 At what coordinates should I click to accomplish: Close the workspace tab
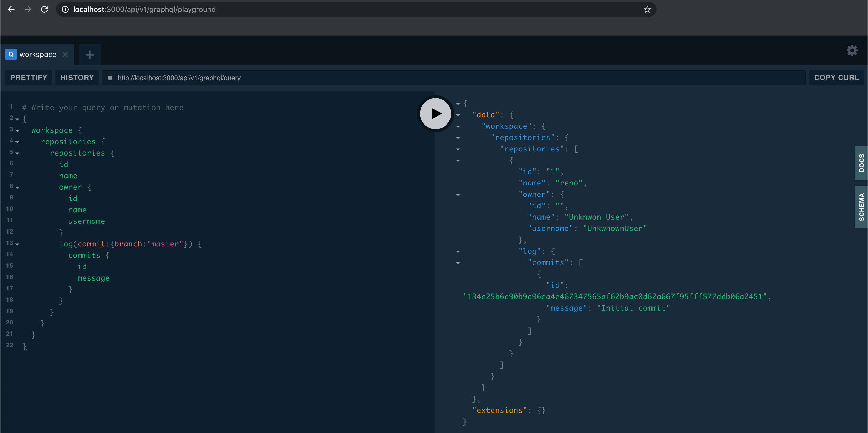tap(65, 55)
